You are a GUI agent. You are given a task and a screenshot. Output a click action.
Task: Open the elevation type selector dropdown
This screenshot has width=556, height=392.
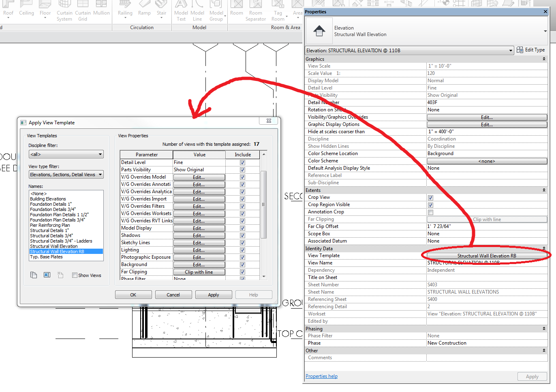click(x=510, y=50)
